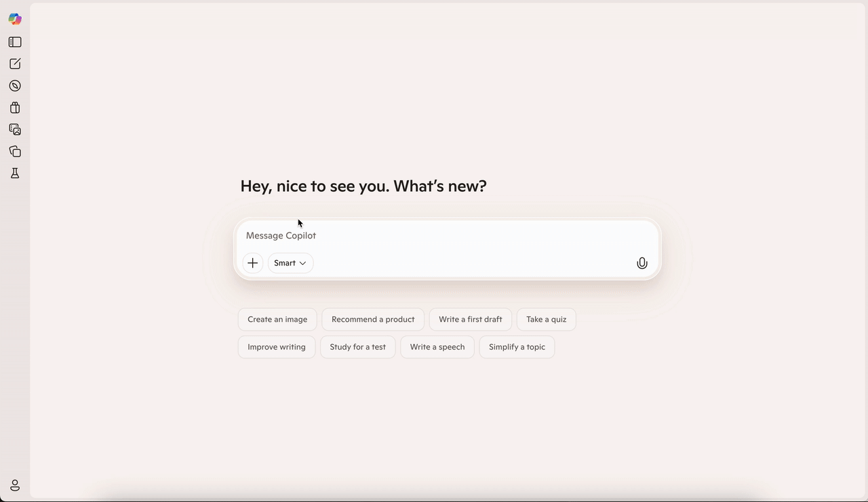Toggle the sidebar panel icon
Image resolution: width=868 pixels, height=502 pixels.
click(15, 42)
